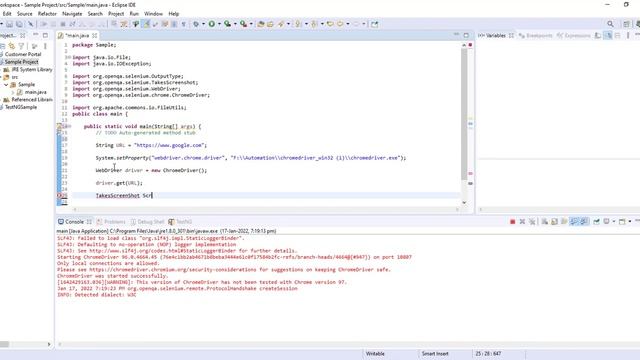
Task: Open the Coverage dropdown arrow
Action: [x=235, y=24]
